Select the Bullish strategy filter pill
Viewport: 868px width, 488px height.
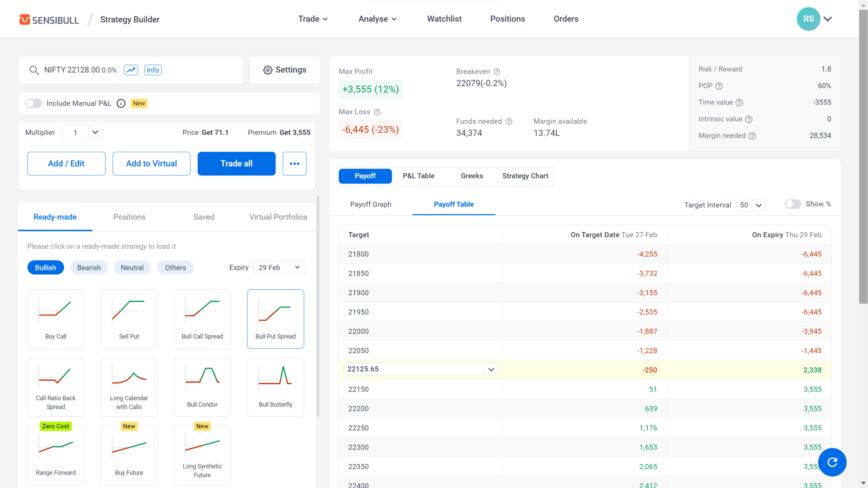(x=45, y=267)
